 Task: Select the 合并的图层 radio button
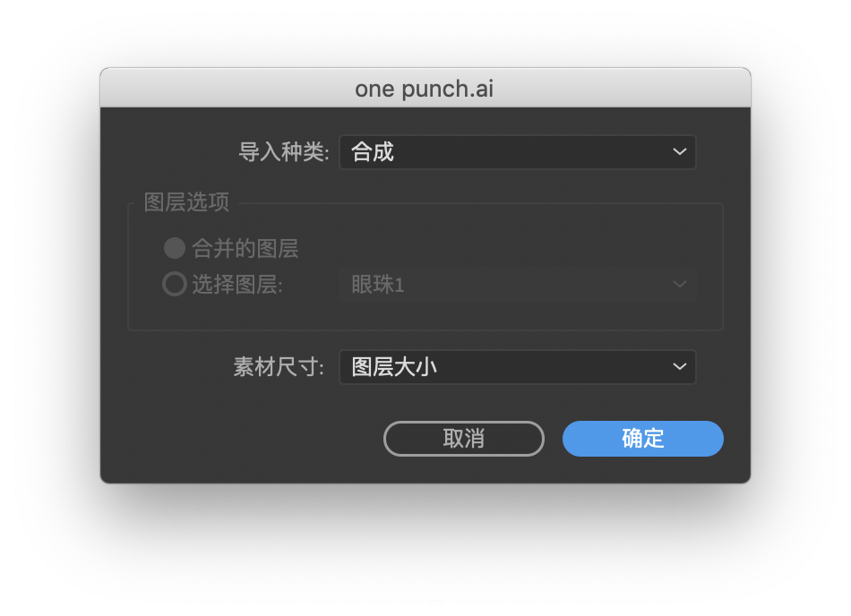coord(175,248)
